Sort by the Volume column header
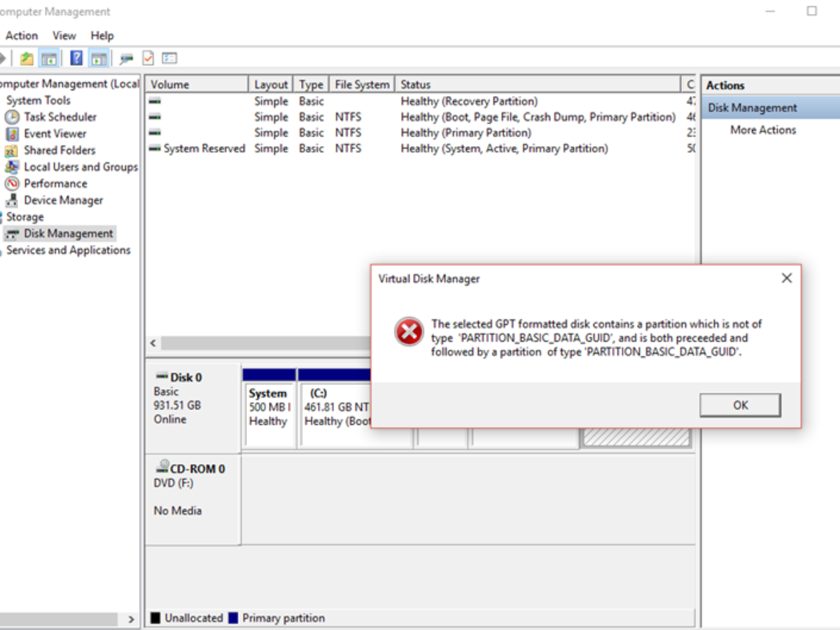 pos(197,85)
